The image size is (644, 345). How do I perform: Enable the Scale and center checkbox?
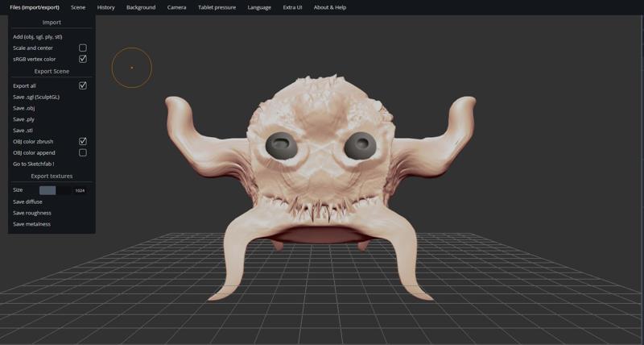click(82, 48)
